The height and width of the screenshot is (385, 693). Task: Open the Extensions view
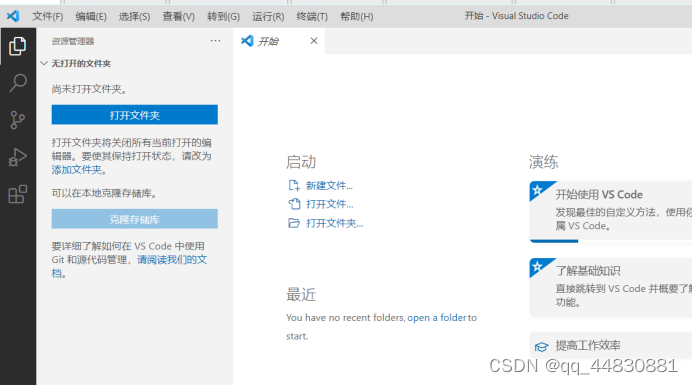18,194
